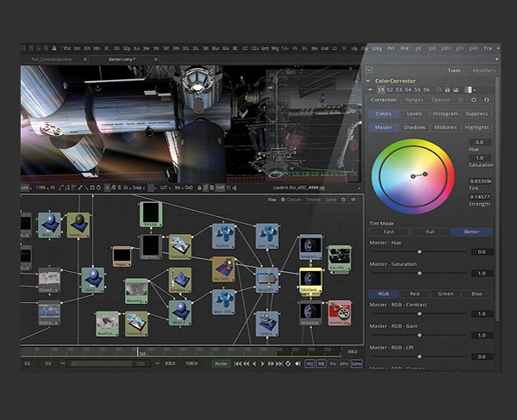Open the Correction tab

pyautogui.click(x=383, y=100)
